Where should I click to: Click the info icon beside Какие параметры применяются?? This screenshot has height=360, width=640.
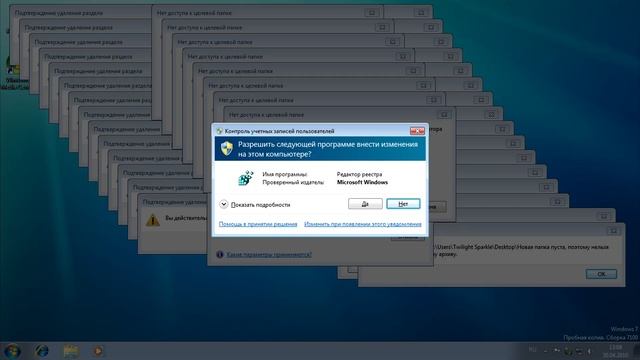click(x=220, y=254)
